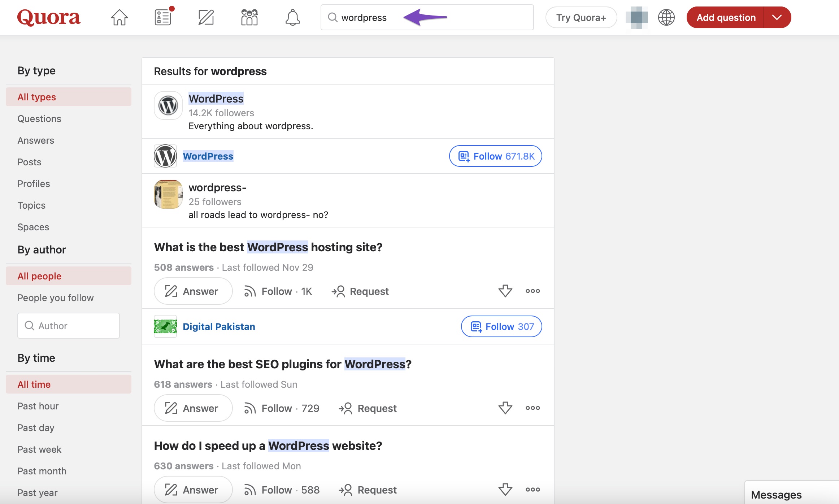Open the blurred profile avatar menu
Screen dimensions: 839x504
click(637, 17)
